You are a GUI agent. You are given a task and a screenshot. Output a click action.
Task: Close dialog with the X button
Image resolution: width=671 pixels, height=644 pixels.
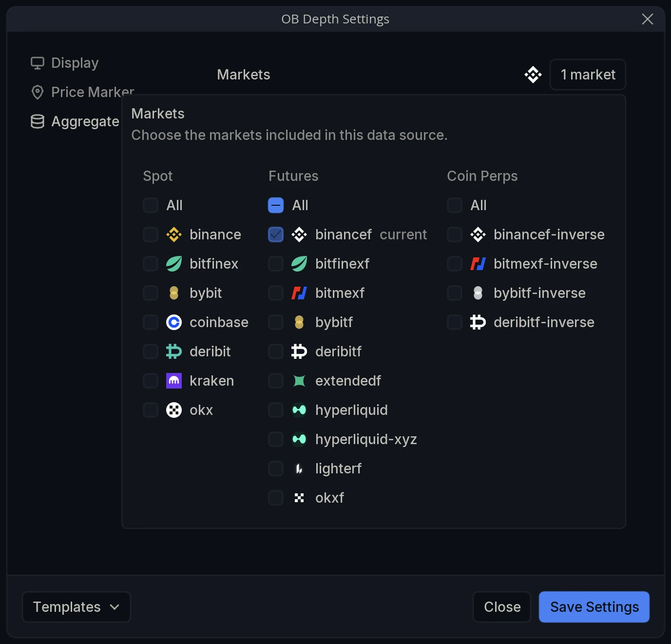(648, 19)
